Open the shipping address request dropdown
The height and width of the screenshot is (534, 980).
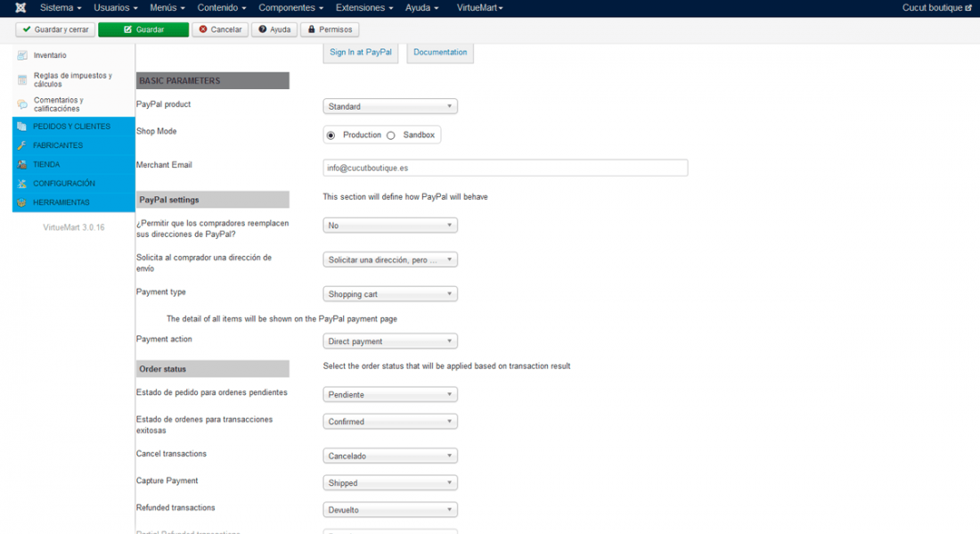point(390,259)
